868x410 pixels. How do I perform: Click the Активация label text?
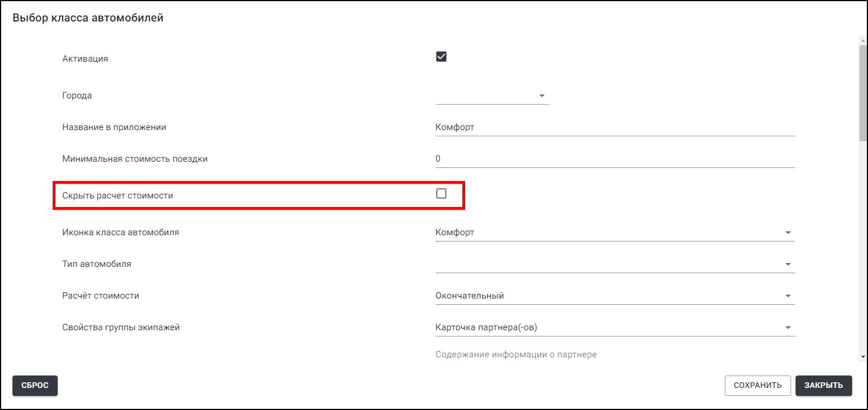pos(85,59)
